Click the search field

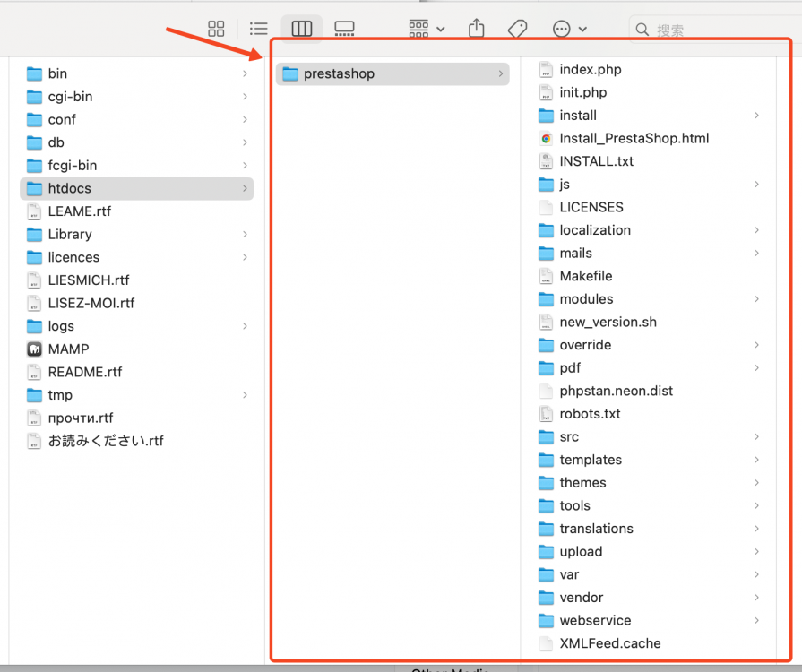(x=715, y=30)
